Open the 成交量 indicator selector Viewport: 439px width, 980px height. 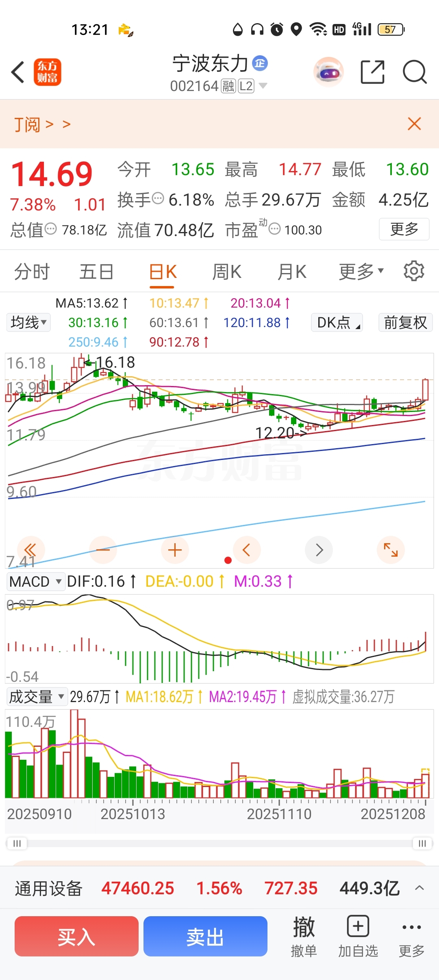coord(37,696)
